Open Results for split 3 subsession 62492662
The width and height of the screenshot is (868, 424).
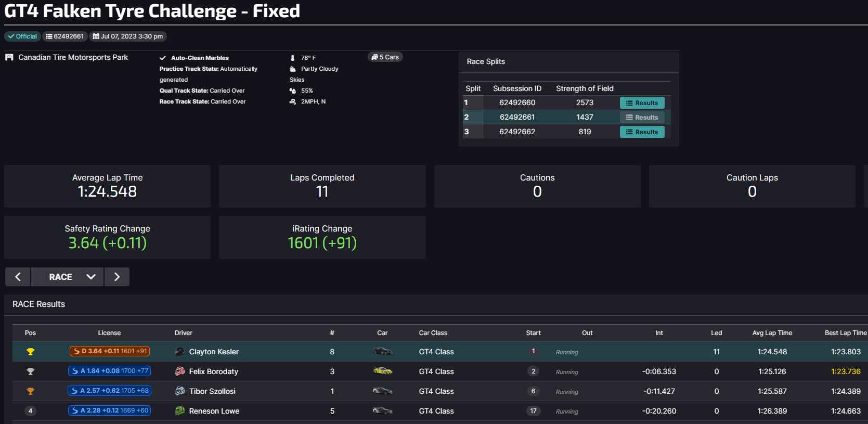tap(642, 132)
